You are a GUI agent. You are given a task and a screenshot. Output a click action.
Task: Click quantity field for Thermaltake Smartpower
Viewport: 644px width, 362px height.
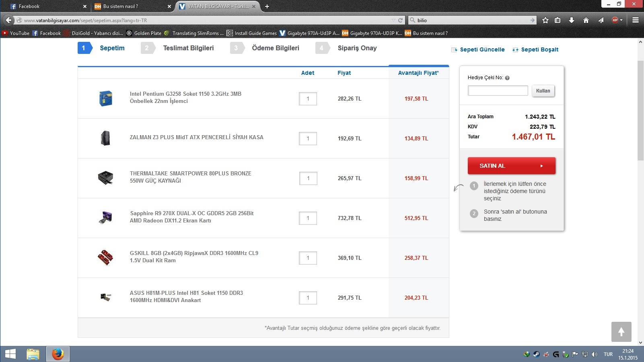tap(308, 178)
